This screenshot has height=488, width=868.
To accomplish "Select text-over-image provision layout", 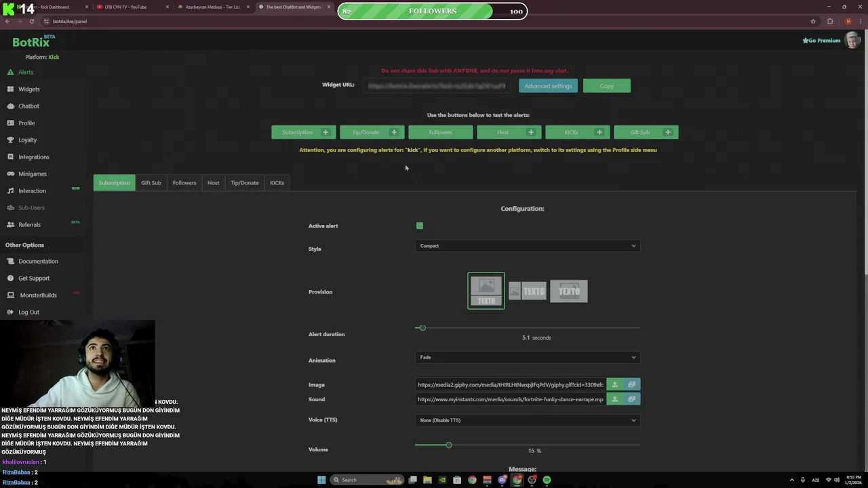I will [x=569, y=291].
